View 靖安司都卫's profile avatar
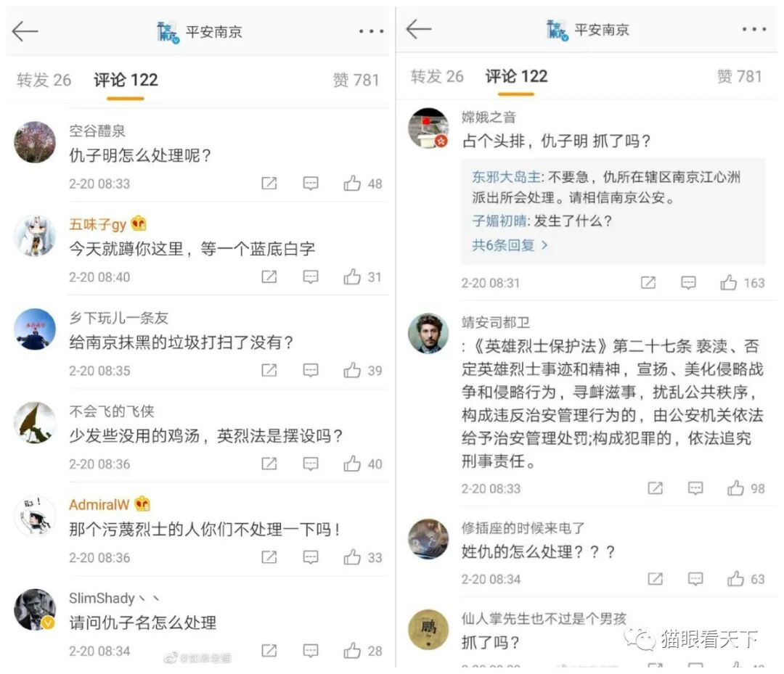The height and width of the screenshot is (674, 784). point(428,333)
